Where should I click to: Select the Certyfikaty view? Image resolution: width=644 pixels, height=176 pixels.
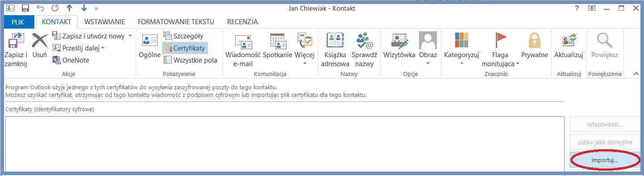184,48
